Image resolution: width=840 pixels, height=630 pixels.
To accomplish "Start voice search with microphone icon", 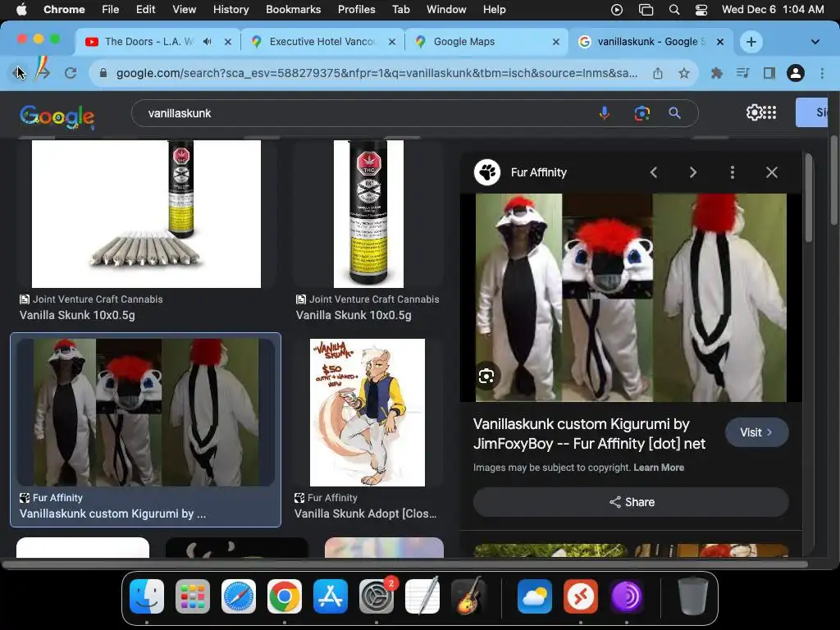I will (x=605, y=113).
